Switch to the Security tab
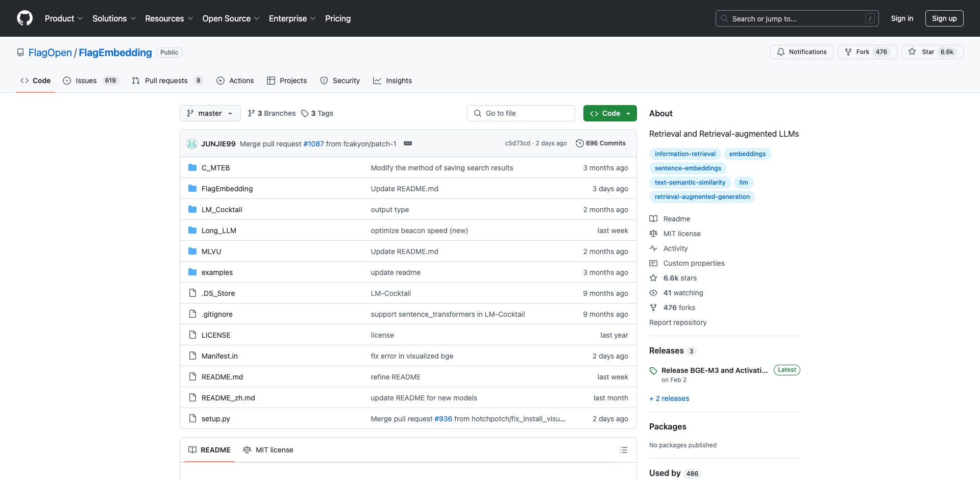This screenshot has width=980, height=480. pyautogui.click(x=340, y=81)
